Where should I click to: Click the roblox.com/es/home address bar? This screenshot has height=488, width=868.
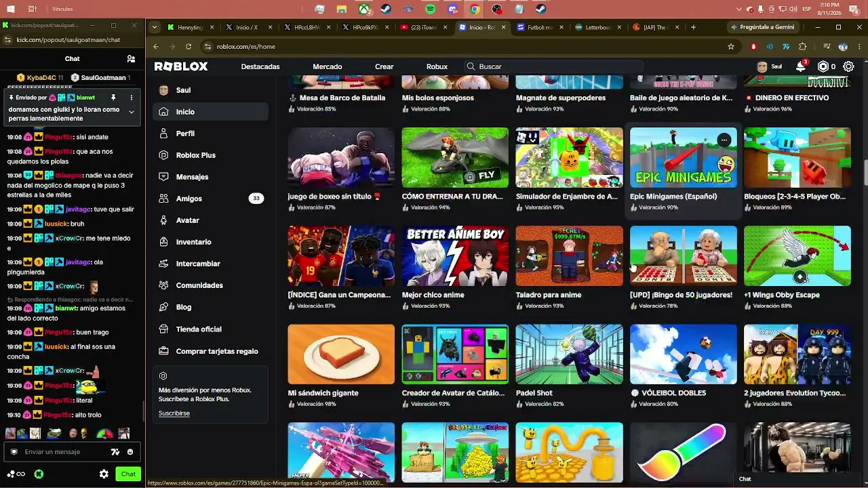pyautogui.click(x=468, y=47)
